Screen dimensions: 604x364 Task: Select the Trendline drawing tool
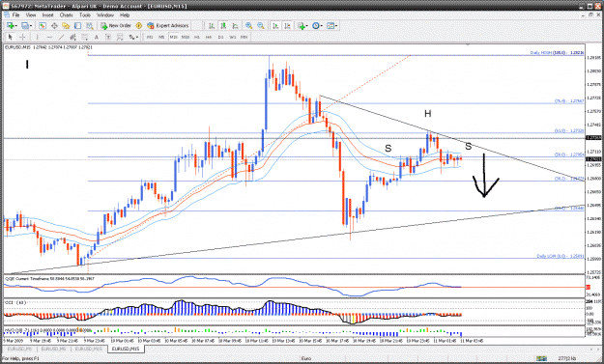click(61, 37)
